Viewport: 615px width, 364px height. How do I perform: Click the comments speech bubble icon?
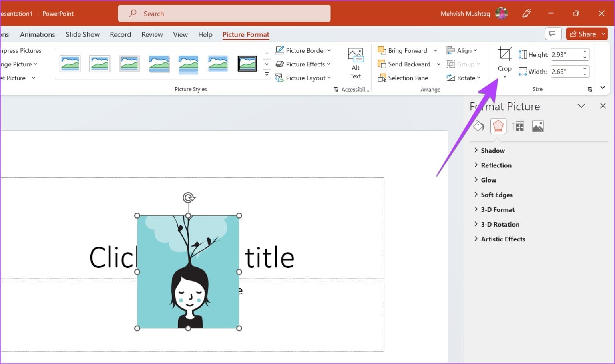pyautogui.click(x=553, y=34)
